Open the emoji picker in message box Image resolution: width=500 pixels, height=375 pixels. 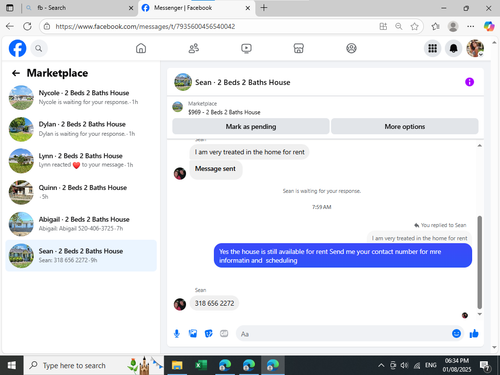pos(456,333)
